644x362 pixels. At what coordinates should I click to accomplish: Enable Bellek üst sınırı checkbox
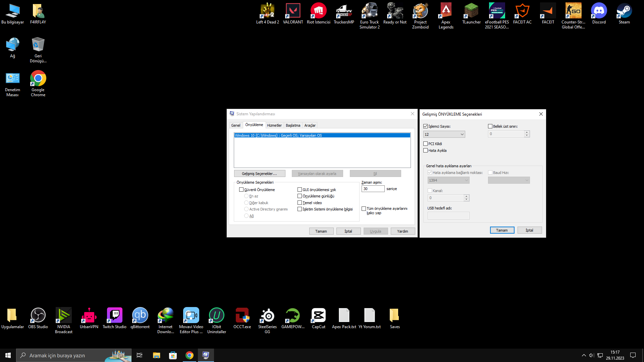coord(490,126)
